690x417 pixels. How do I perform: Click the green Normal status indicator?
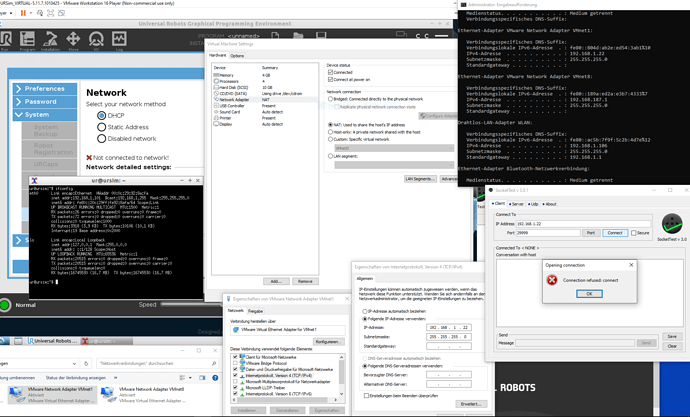coord(5,305)
